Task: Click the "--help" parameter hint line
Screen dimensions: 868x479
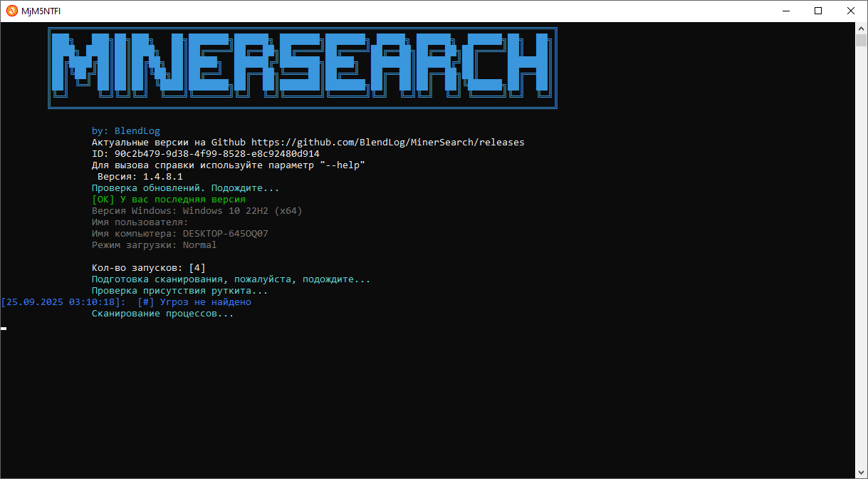Action: coord(229,165)
